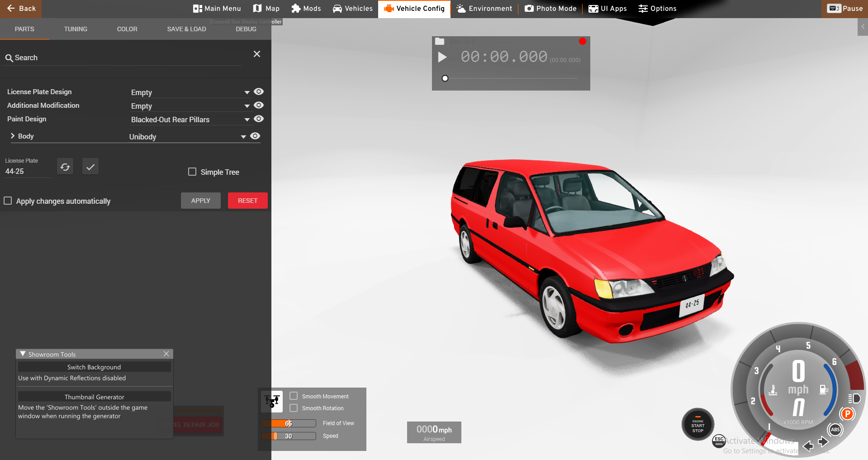Generate a random license plate
Screen dimensions: 868x460
pos(65,167)
